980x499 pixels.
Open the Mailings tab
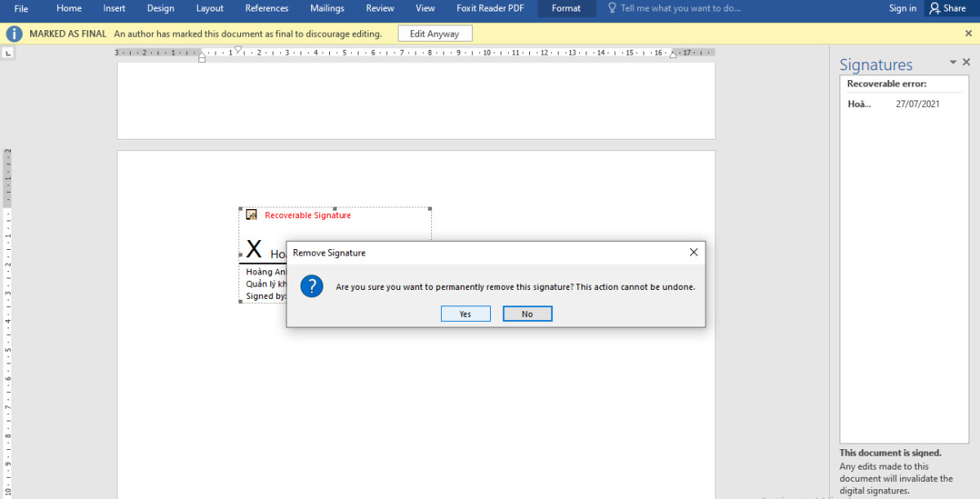point(327,8)
